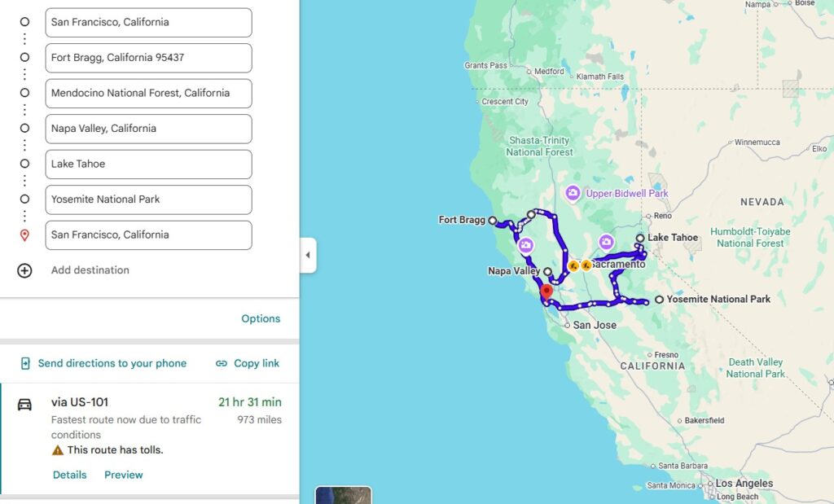Click the Fort Bragg waypoint circle on map
834x504 pixels.
[x=493, y=220]
